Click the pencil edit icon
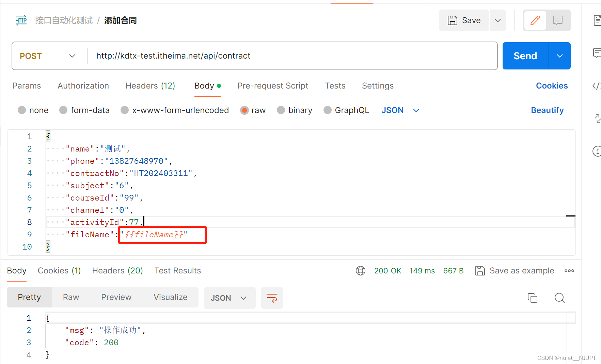 pyautogui.click(x=535, y=20)
